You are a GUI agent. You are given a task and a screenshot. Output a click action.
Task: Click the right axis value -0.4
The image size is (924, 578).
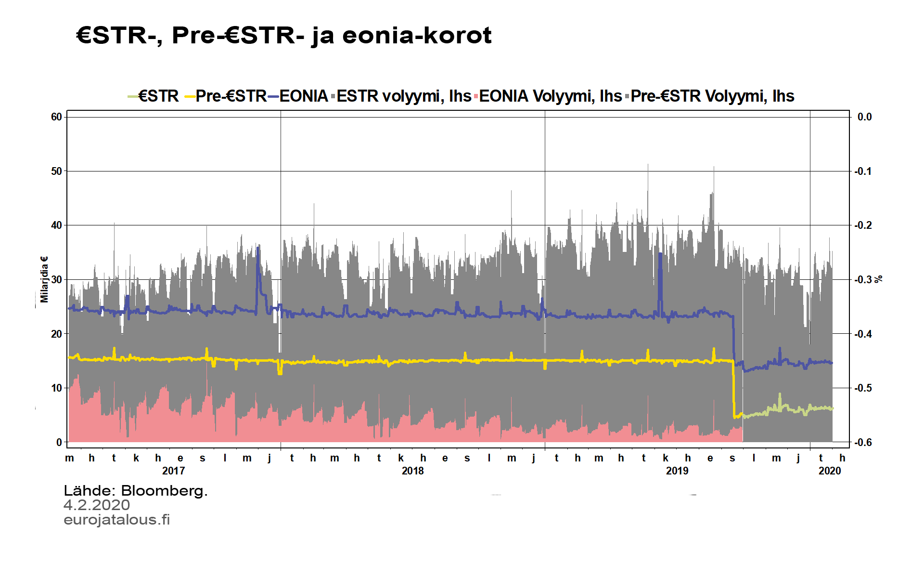point(863,334)
